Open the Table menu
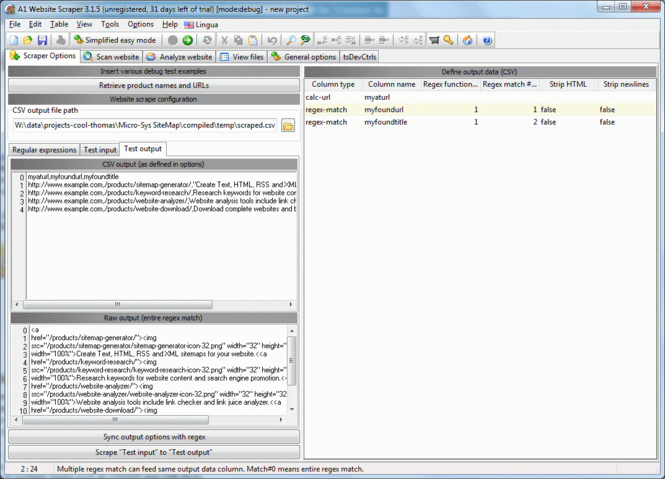The width and height of the screenshot is (665, 479). [x=59, y=24]
